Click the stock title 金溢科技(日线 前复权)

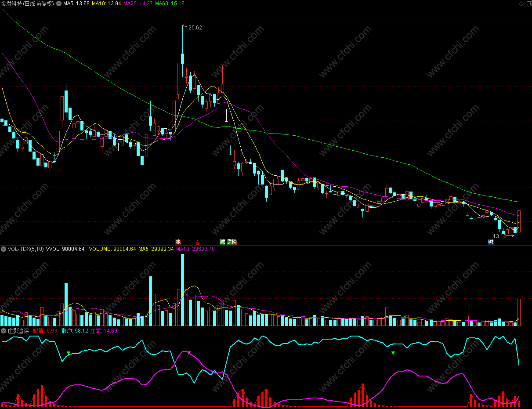[28, 4]
